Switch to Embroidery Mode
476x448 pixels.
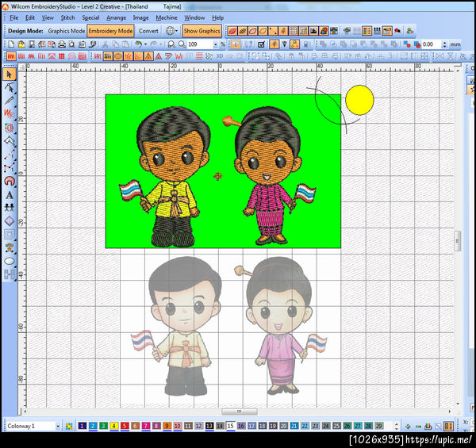tap(110, 31)
